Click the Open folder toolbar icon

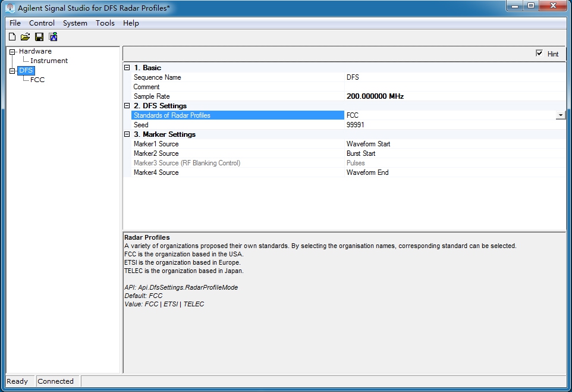25,37
